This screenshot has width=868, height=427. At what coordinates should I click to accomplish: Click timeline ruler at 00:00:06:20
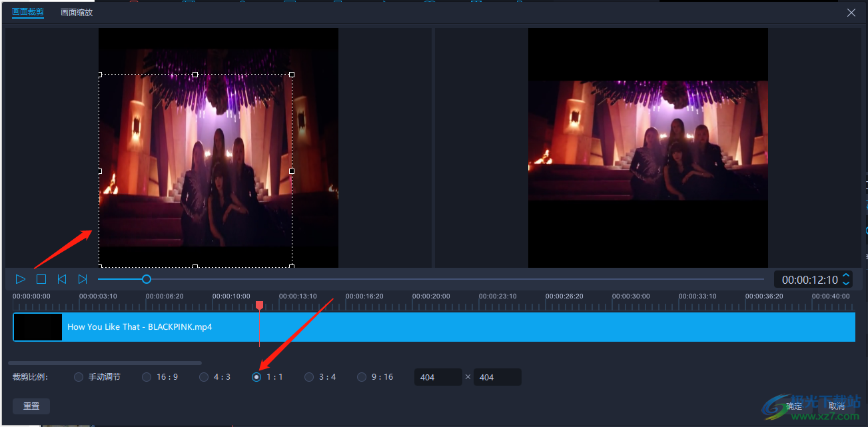(x=165, y=296)
